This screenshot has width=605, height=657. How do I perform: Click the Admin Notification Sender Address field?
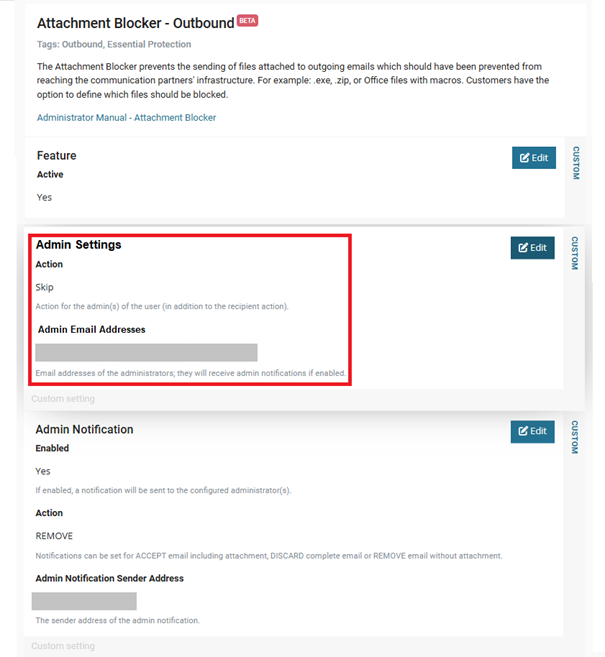tap(84, 601)
